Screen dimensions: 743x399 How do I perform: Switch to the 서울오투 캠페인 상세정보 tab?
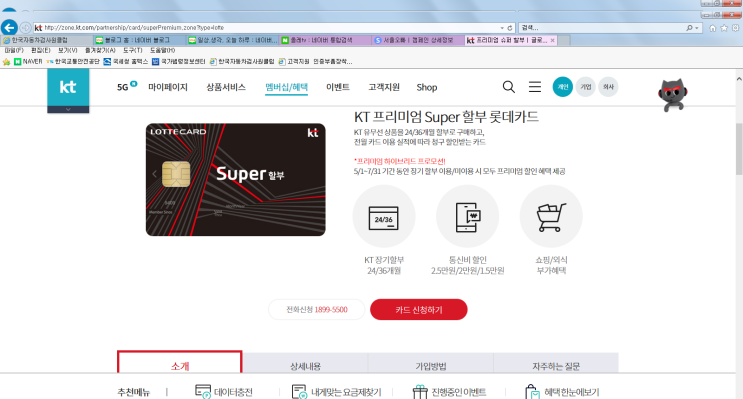coord(418,40)
